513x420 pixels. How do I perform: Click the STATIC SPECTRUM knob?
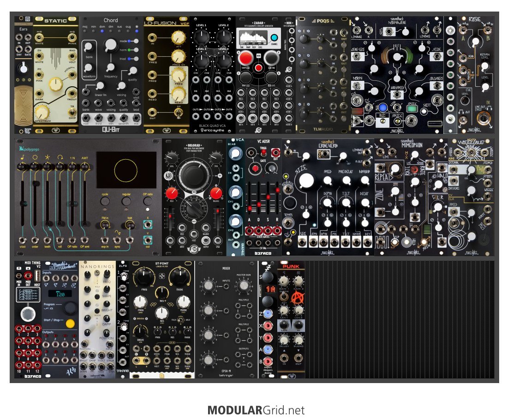pos(42,112)
